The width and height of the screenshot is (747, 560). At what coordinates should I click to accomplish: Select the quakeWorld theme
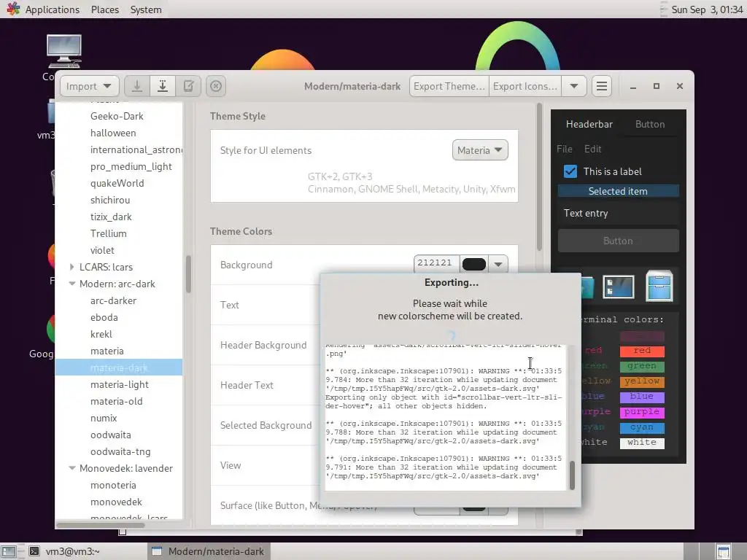(117, 183)
